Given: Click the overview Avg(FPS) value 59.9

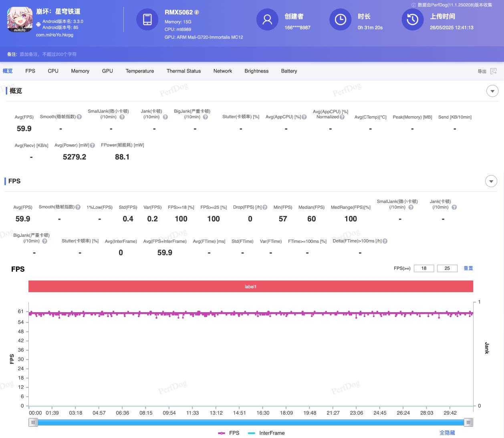Looking at the screenshot, I should coord(24,129).
